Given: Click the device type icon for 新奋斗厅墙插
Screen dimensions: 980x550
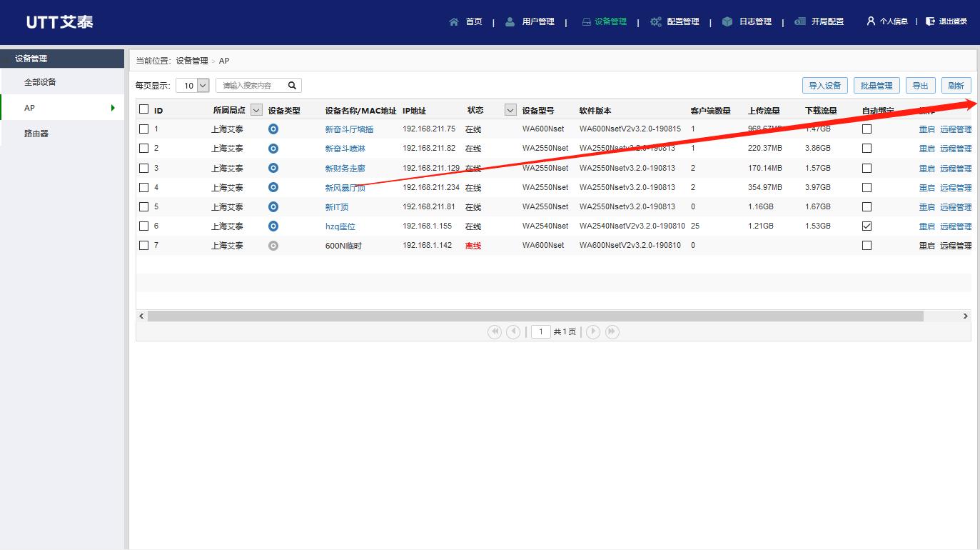Looking at the screenshot, I should tap(272, 129).
